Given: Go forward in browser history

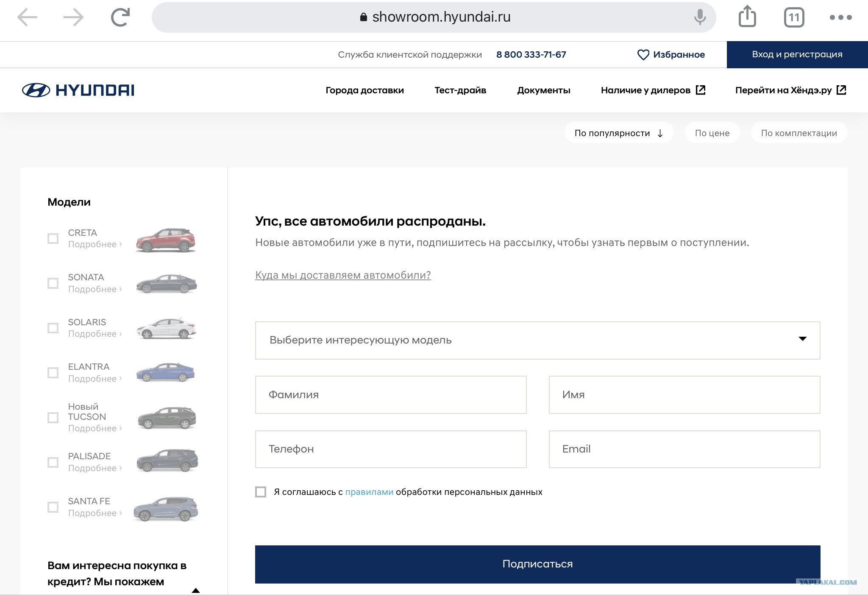Looking at the screenshot, I should point(74,17).
